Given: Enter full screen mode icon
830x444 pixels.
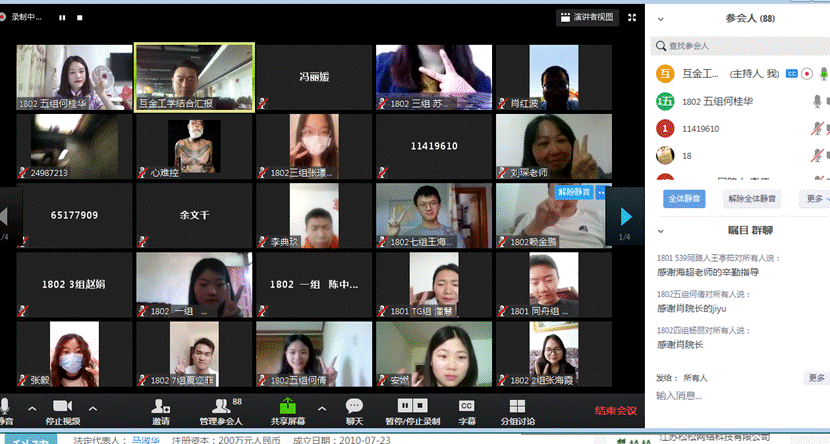Looking at the screenshot, I should (632, 17).
